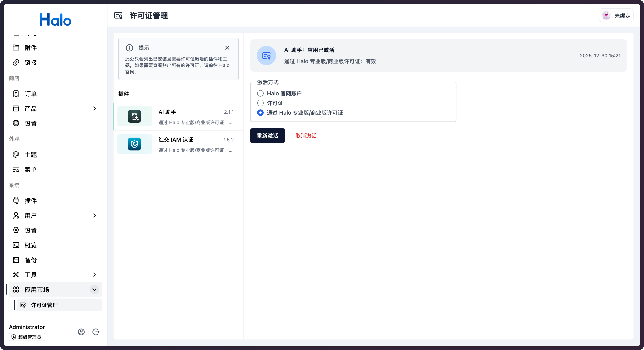Open the 备份 page in the sidebar
The height and width of the screenshot is (350, 644).
[31, 260]
